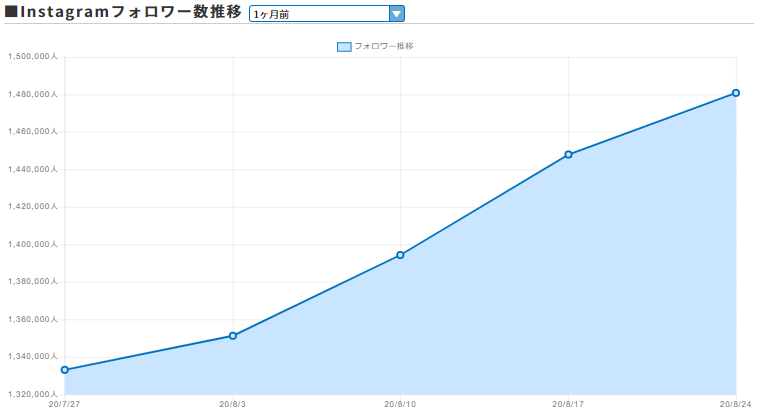Click the 1,320,000人 axis label
The width and height of the screenshot is (772, 412).
[x=33, y=394]
